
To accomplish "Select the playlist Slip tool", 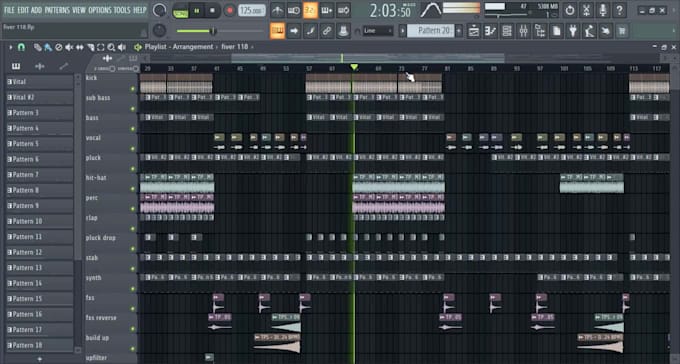I will 80,47.
